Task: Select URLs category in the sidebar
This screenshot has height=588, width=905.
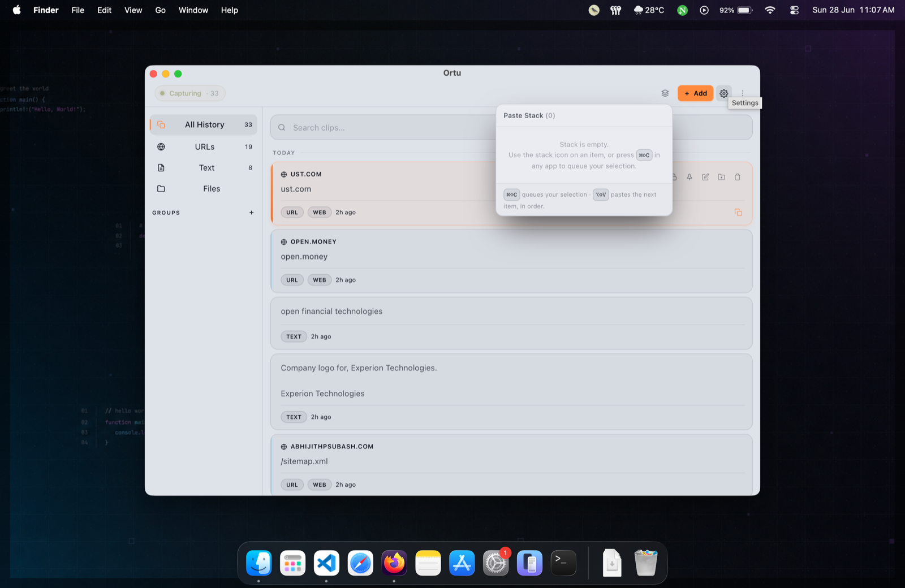Action: tap(204, 146)
